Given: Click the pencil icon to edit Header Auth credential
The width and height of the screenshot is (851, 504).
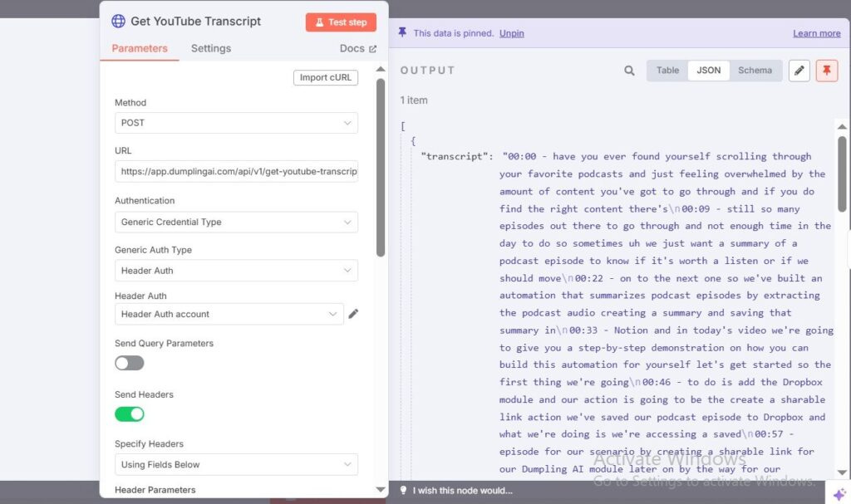Looking at the screenshot, I should point(353,314).
